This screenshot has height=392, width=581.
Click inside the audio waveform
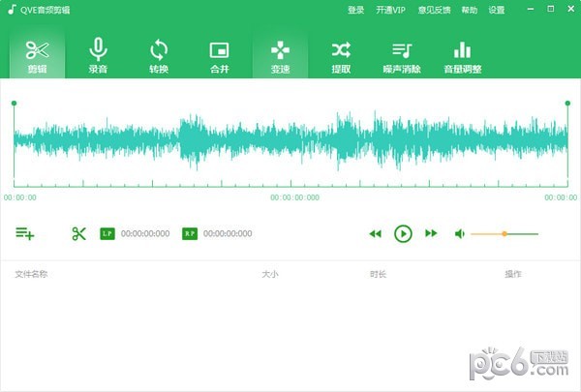(x=290, y=140)
